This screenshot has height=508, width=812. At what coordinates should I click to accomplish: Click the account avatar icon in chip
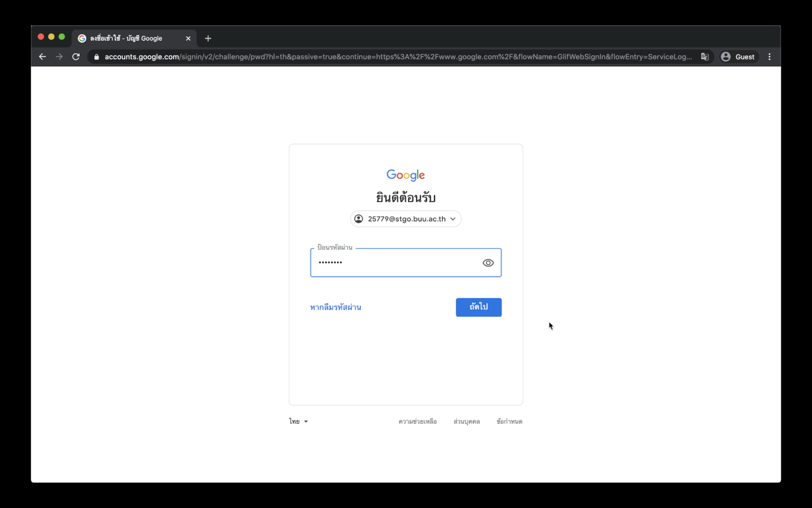[x=358, y=219]
